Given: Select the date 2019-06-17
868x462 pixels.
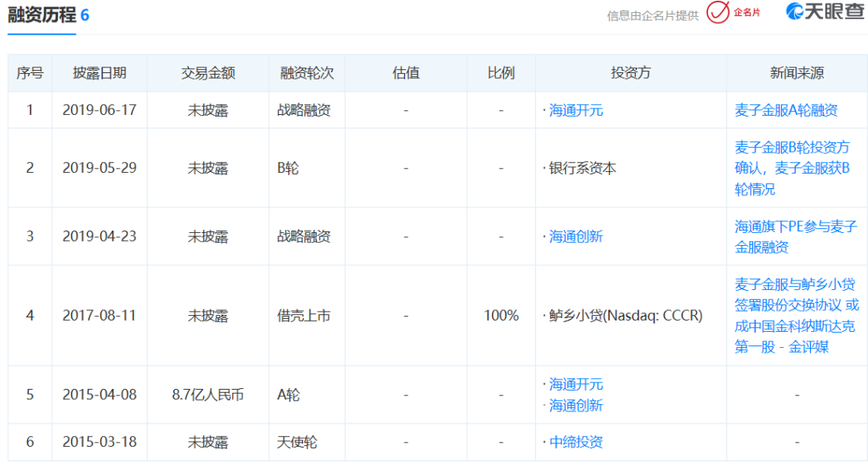Looking at the screenshot, I should (x=100, y=110).
